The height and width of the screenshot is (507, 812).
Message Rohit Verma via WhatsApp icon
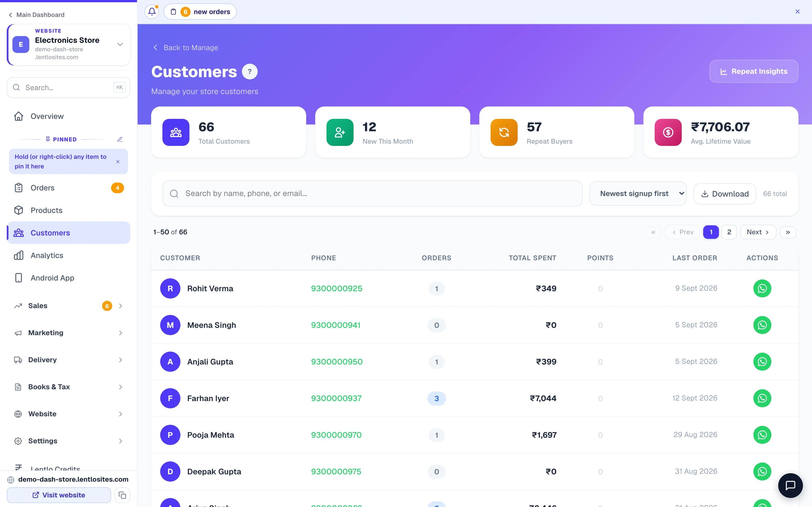[x=762, y=288]
